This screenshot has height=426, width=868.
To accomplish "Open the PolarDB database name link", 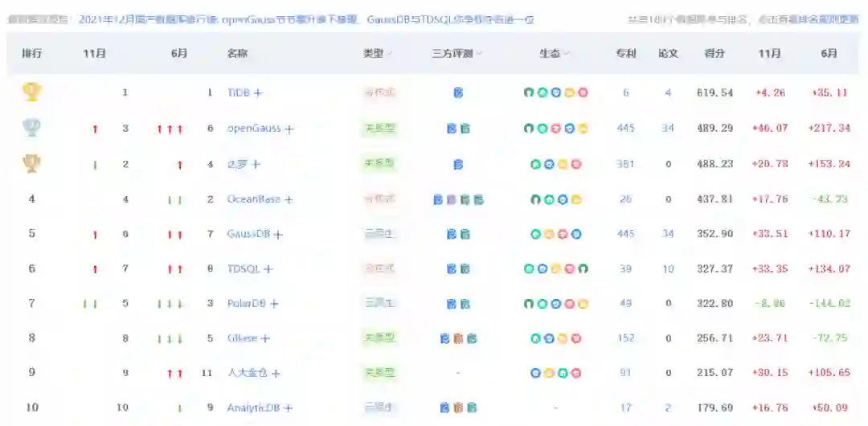I will (247, 303).
